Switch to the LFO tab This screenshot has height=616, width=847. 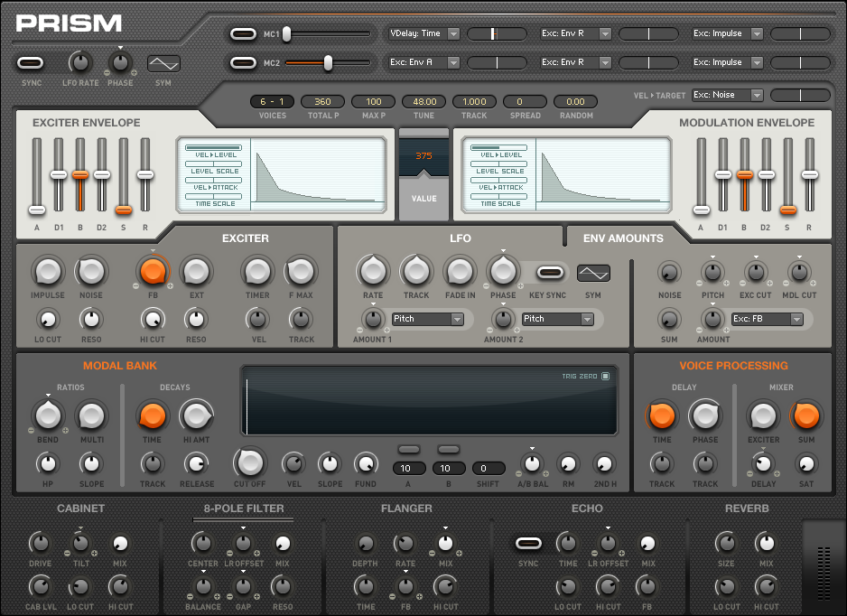[461, 238]
